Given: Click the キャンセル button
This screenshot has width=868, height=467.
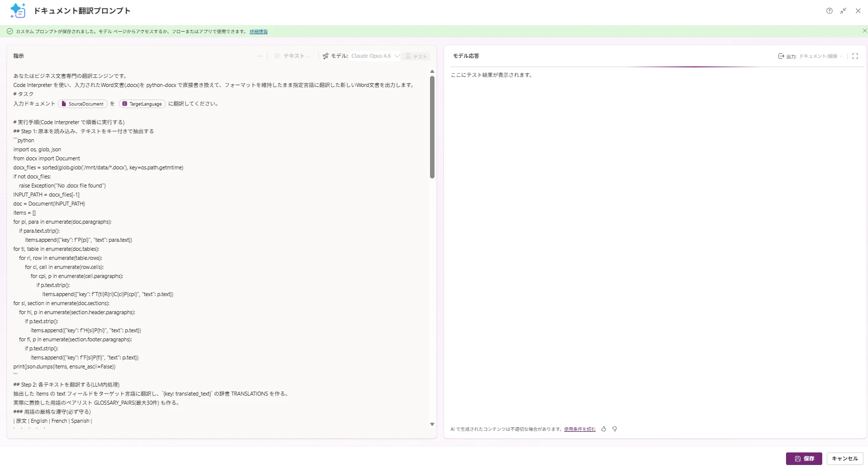Looking at the screenshot, I should [x=845, y=458].
